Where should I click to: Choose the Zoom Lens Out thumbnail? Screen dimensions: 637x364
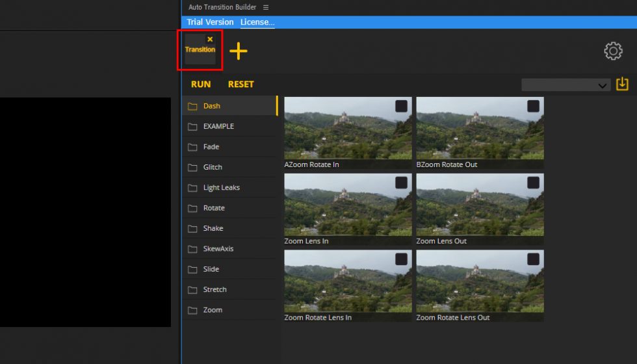[480, 204]
